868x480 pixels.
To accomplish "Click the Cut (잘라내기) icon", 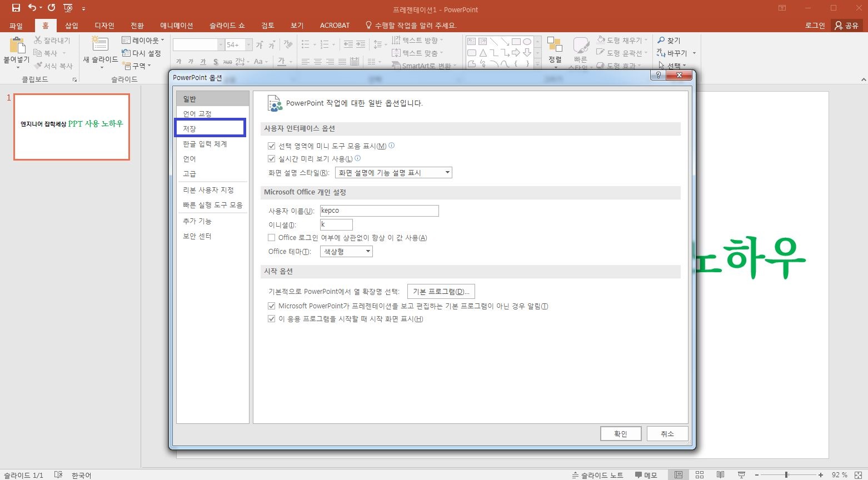I will point(38,41).
